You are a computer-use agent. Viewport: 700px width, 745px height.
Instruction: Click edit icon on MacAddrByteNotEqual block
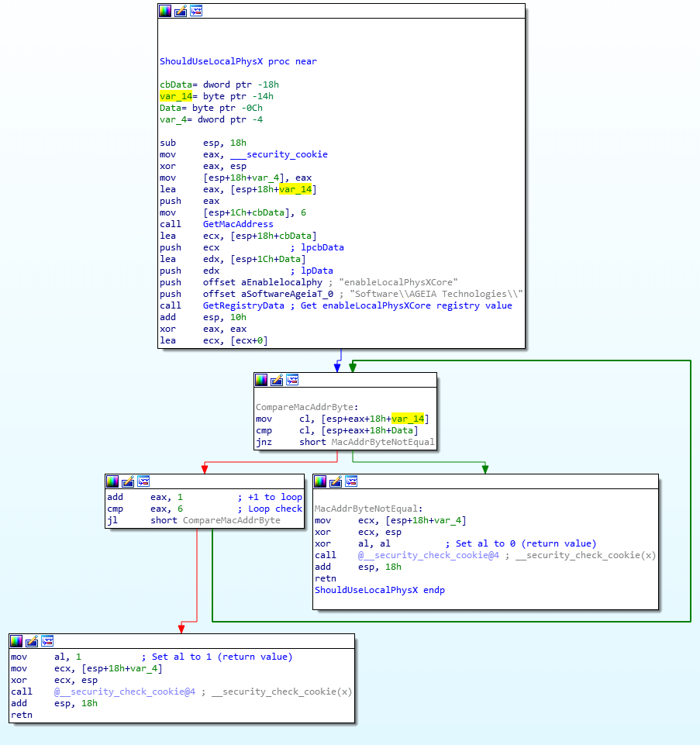(336, 481)
